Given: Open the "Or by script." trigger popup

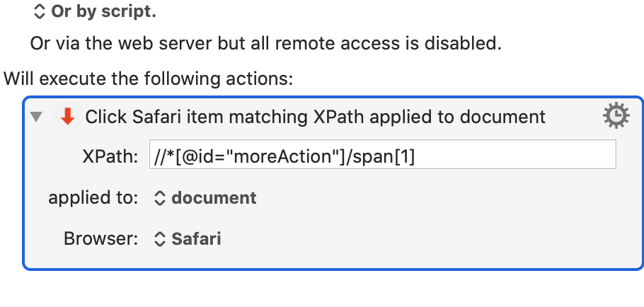Looking at the screenshot, I should point(94,11).
